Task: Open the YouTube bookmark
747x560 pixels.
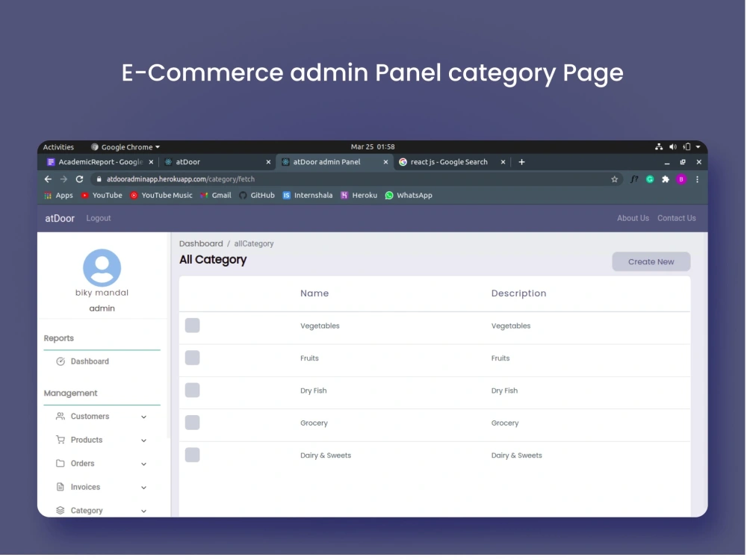Action: tap(102, 196)
